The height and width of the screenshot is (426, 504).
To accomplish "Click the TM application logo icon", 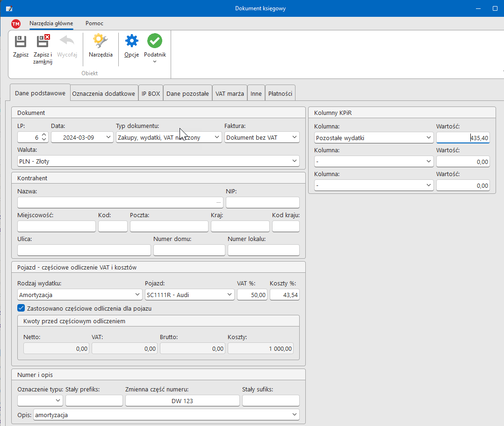I will (16, 24).
